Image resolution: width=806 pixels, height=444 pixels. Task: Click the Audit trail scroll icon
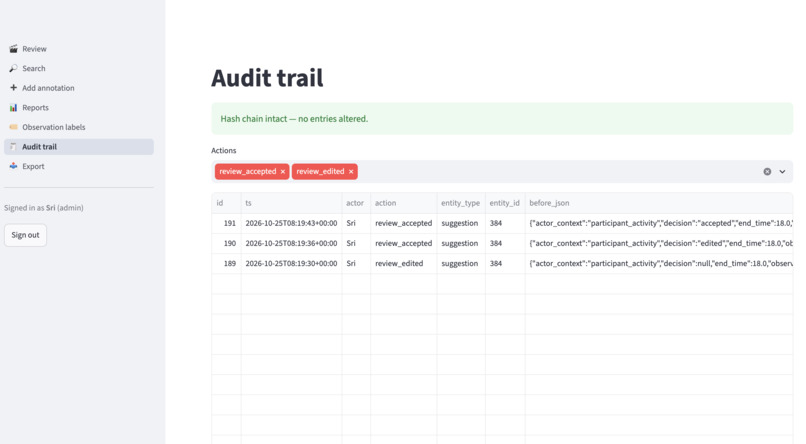[x=13, y=146]
